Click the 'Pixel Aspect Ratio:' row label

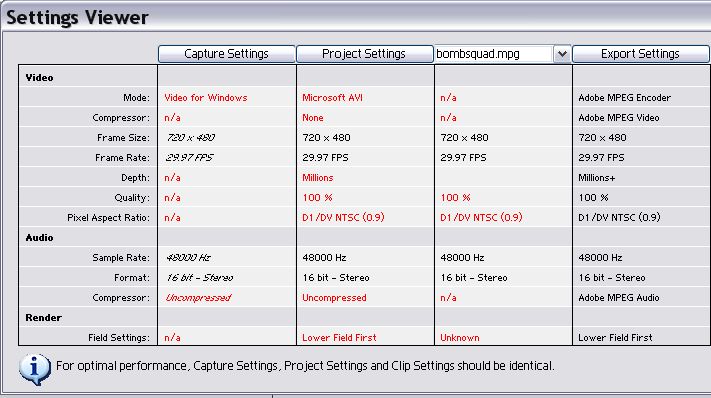point(108,218)
